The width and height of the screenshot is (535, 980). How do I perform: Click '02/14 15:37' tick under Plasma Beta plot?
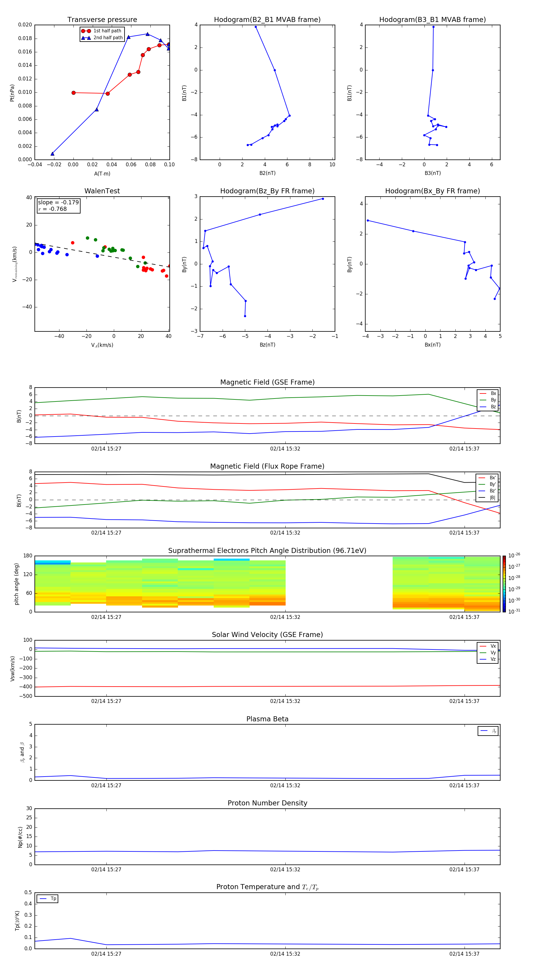(x=464, y=785)
